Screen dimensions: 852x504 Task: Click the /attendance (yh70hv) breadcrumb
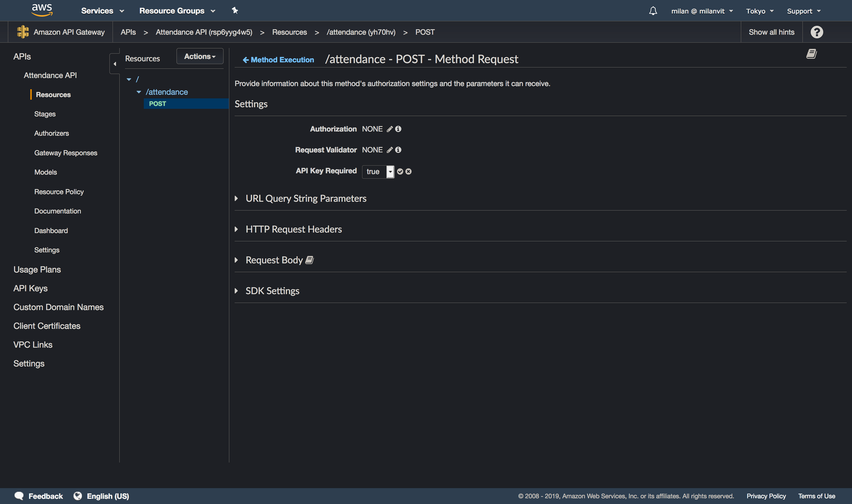(361, 32)
